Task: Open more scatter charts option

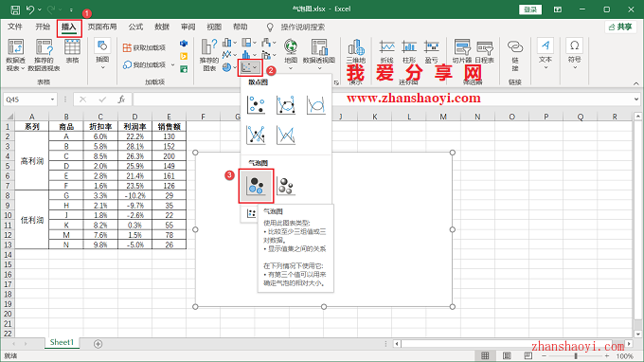Action: 251,213
